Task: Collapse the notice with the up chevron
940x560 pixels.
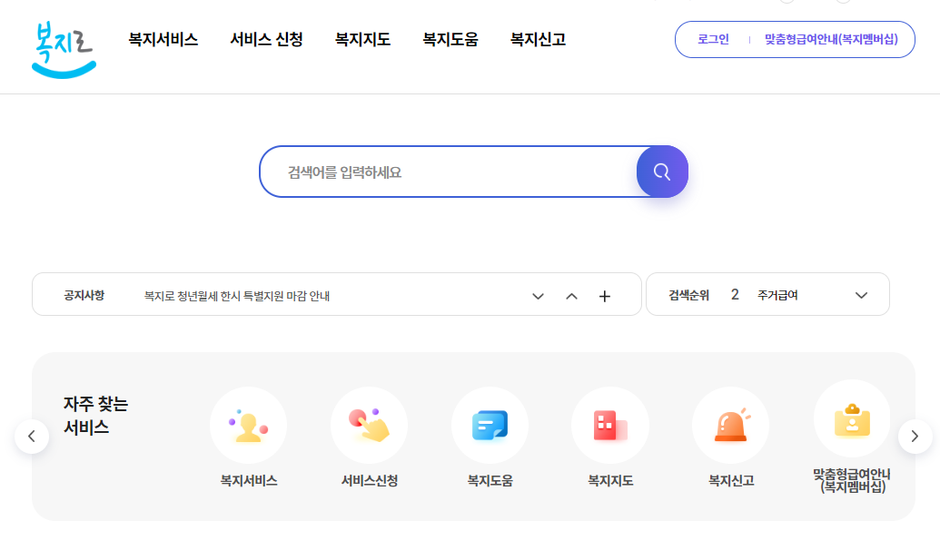Action: pyautogui.click(x=571, y=294)
